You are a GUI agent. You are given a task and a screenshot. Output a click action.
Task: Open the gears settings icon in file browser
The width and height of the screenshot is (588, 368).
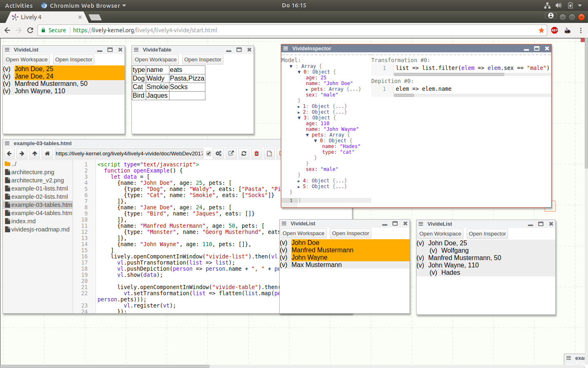[x=218, y=153]
